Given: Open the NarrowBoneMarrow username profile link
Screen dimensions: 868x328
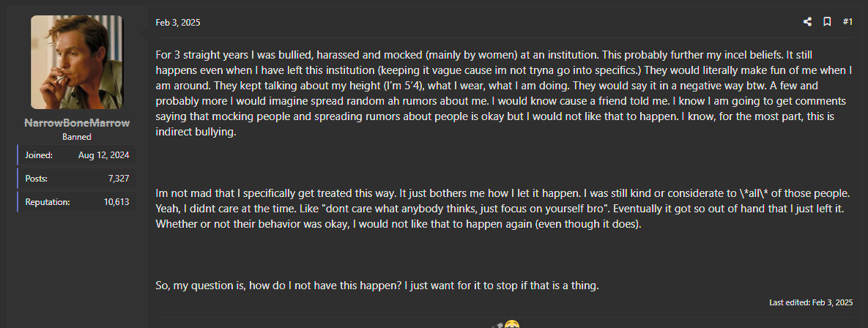Looking at the screenshot, I should click(77, 123).
